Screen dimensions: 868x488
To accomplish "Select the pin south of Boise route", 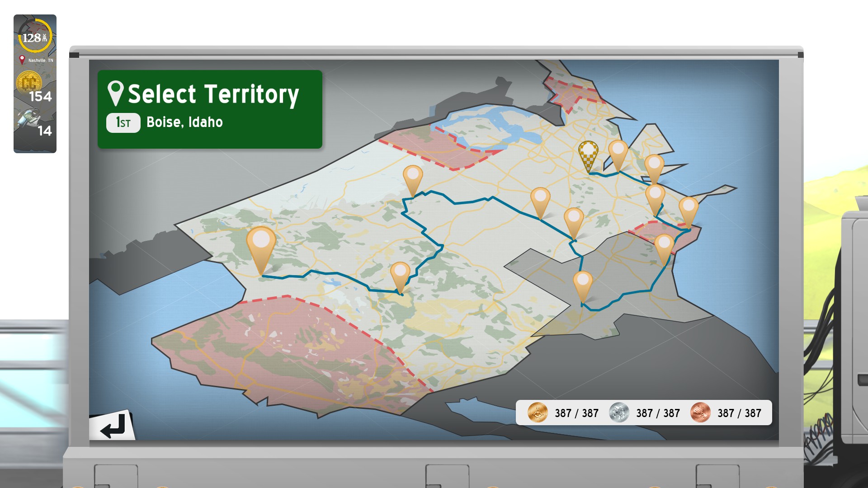I will [x=400, y=273].
